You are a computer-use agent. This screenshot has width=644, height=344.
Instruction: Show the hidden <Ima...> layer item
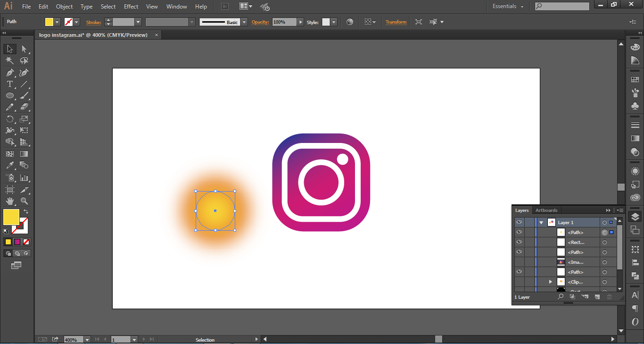click(519, 262)
